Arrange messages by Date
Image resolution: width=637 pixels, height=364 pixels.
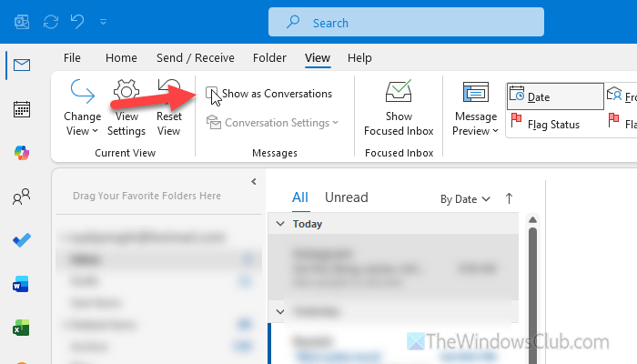click(555, 96)
